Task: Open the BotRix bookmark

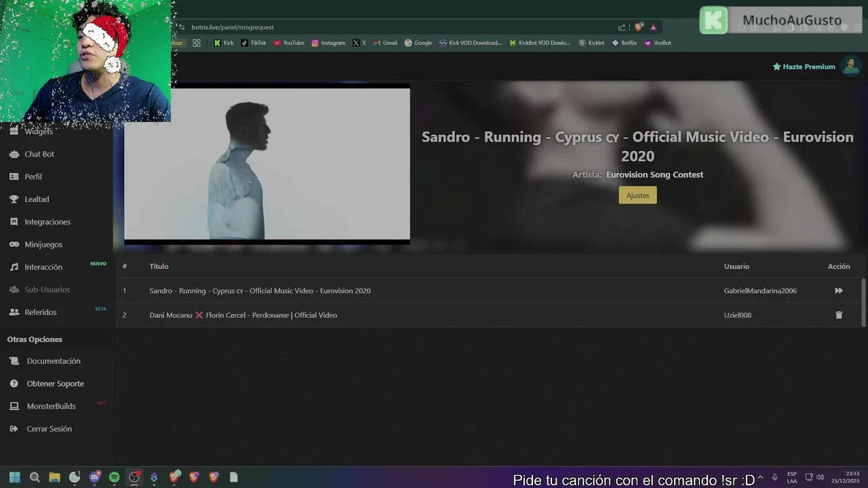Action: point(625,43)
